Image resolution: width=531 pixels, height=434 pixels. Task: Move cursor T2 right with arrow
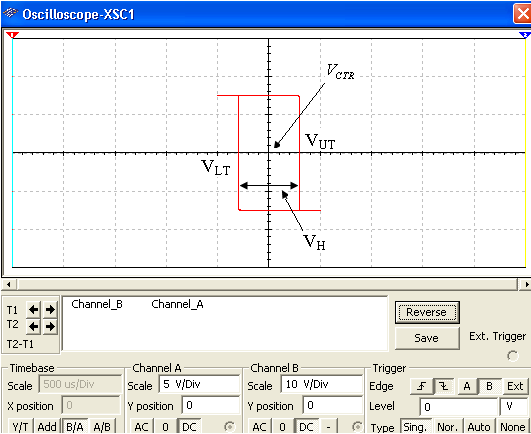(x=50, y=326)
